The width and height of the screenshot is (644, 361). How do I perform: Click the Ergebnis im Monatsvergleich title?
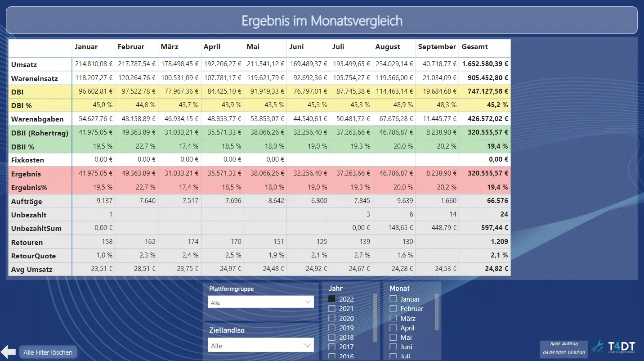pos(322,21)
